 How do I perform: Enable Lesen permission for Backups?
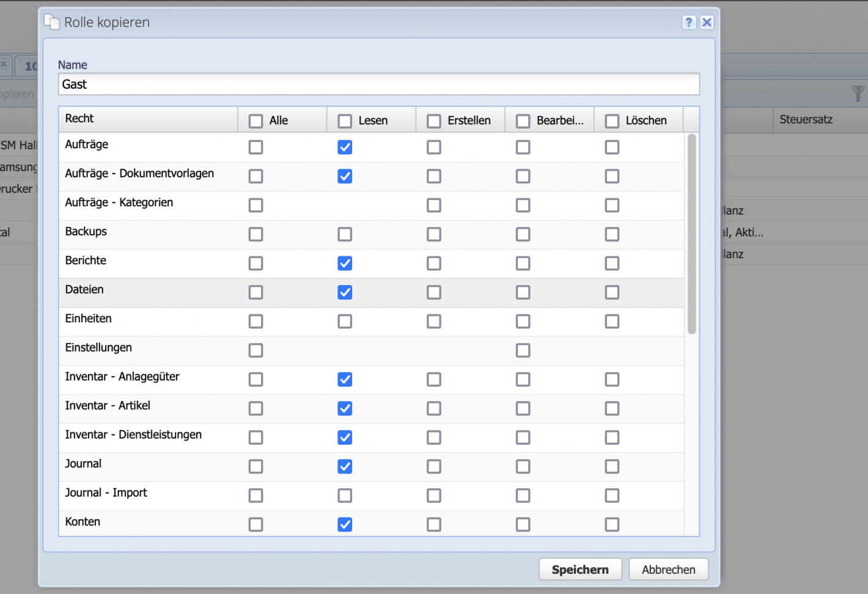pyautogui.click(x=345, y=234)
